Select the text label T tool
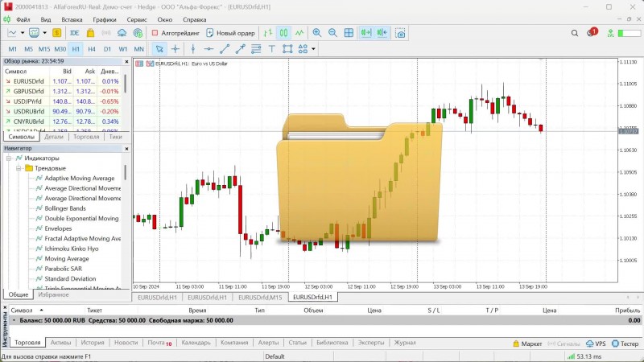The image size is (644, 362). pyautogui.click(x=271, y=49)
